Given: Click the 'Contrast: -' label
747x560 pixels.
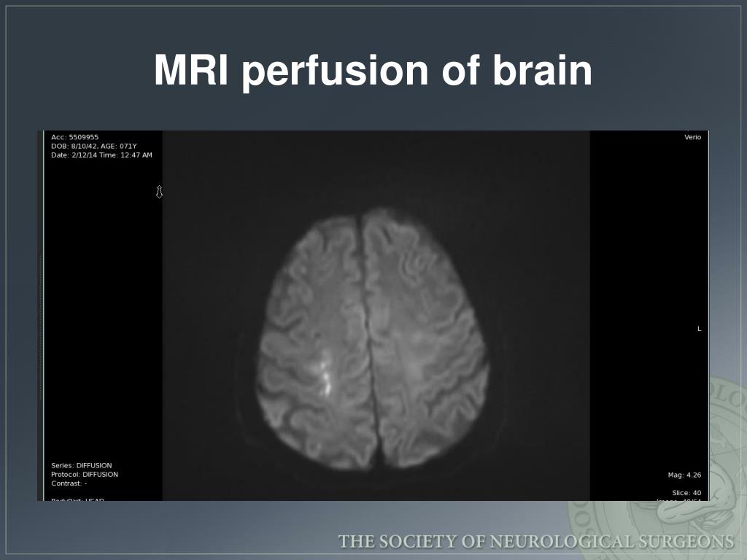Looking at the screenshot, I should click(x=69, y=483).
